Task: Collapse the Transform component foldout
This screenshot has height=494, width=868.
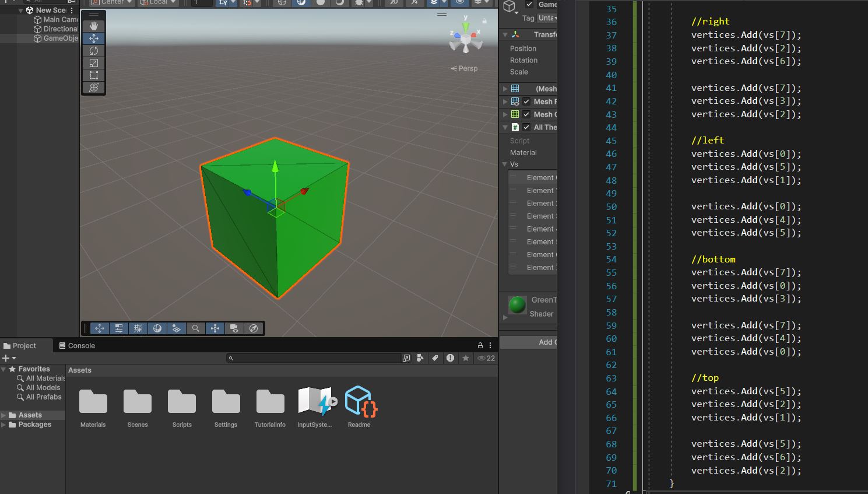Action: 505,34
